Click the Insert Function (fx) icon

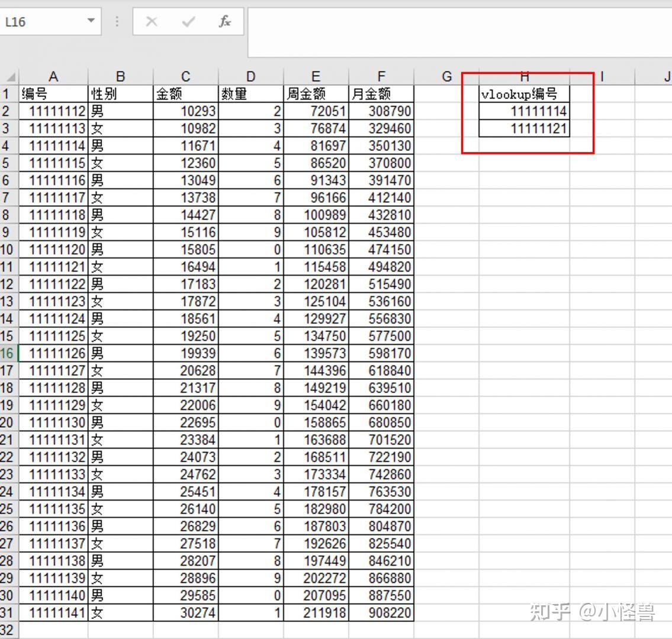click(x=226, y=21)
